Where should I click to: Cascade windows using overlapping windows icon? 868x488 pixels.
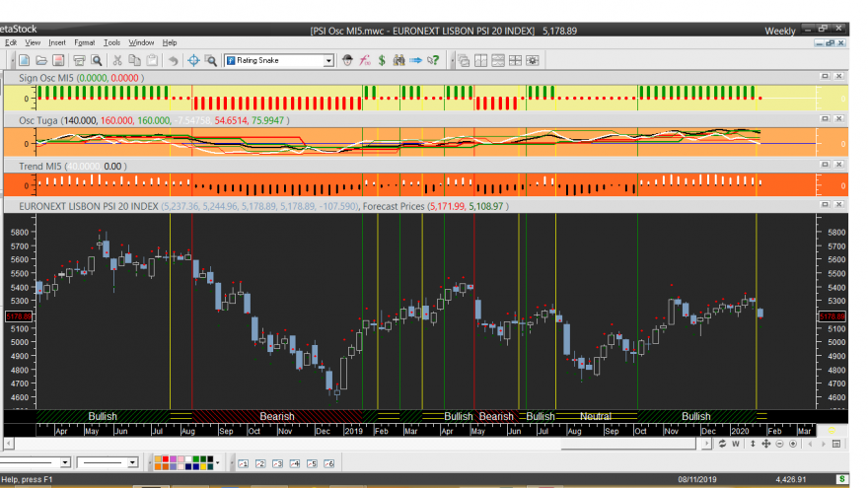pos(464,60)
